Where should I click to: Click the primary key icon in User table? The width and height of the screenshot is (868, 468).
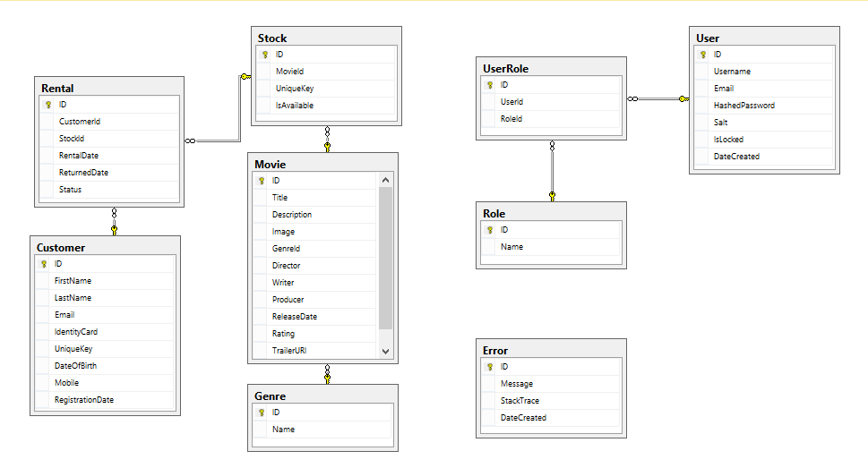[703, 55]
